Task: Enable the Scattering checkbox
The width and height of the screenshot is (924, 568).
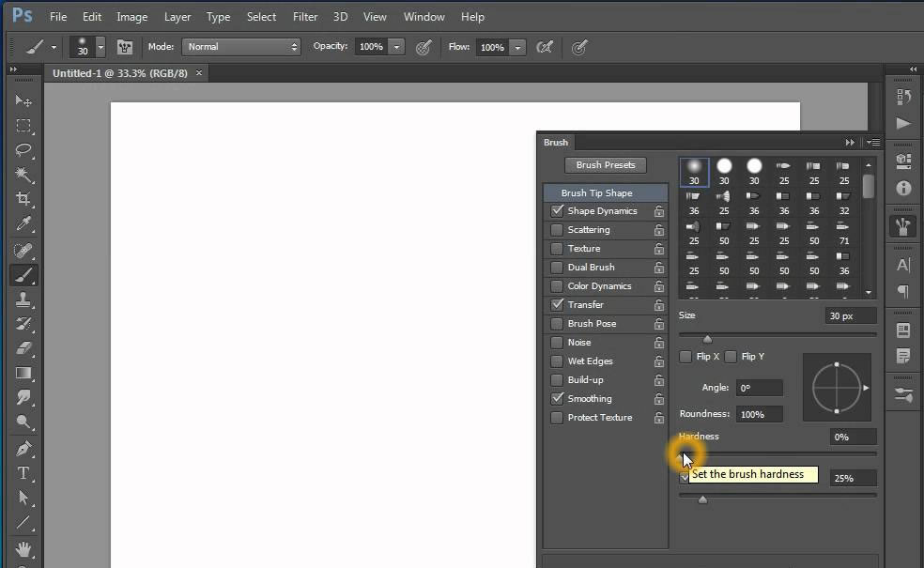Action: pos(557,230)
